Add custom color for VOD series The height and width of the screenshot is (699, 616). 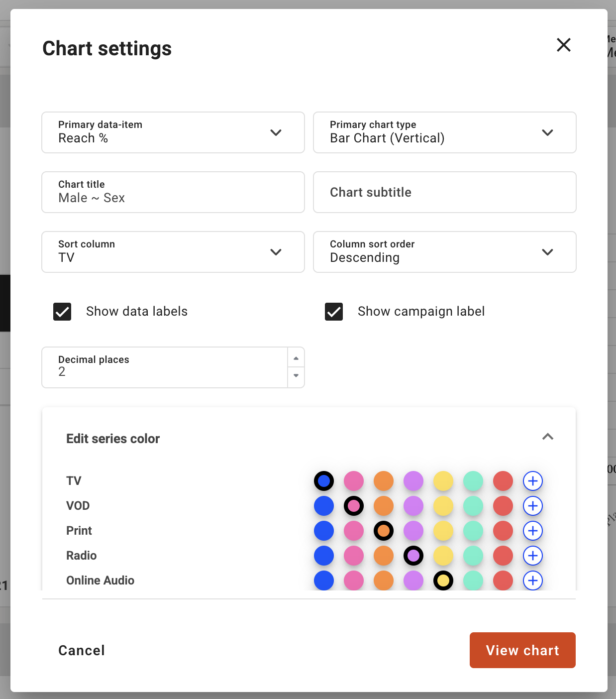(x=533, y=506)
